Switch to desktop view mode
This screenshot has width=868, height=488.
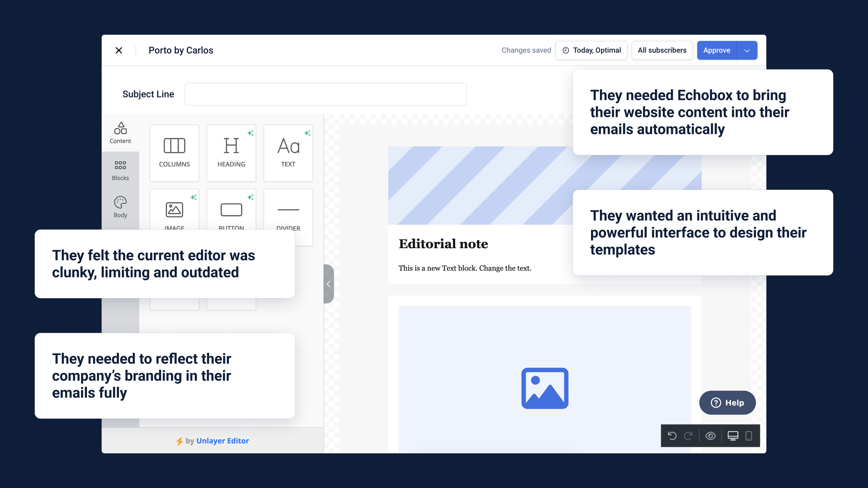pyautogui.click(x=733, y=436)
